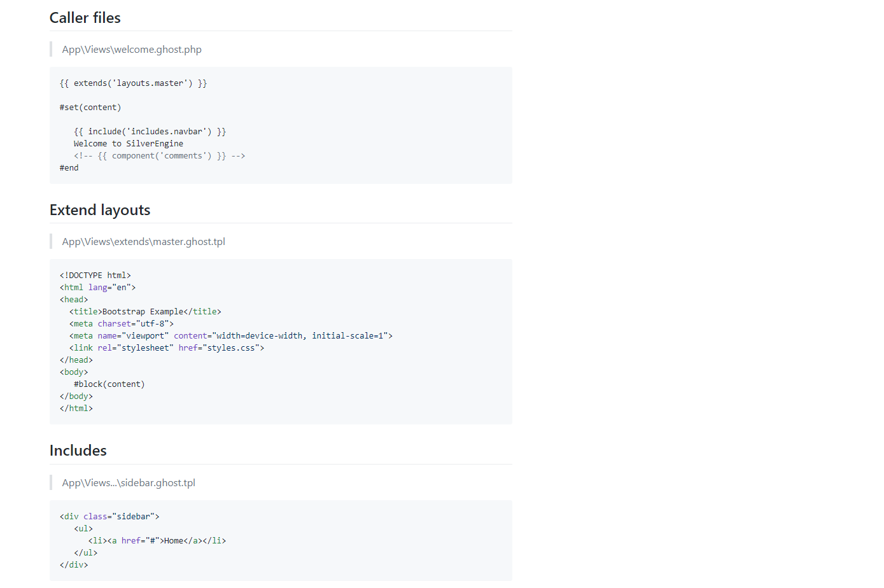The height and width of the screenshot is (588, 884).
Task: Click the include('includes.navbar') line
Action: pos(150,132)
